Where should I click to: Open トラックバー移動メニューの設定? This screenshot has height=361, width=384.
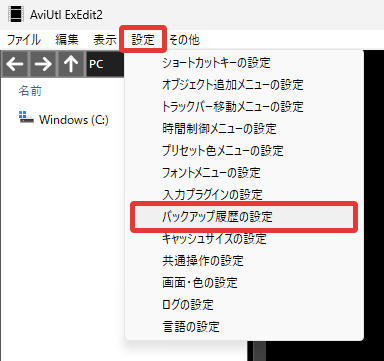pyautogui.click(x=244, y=106)
